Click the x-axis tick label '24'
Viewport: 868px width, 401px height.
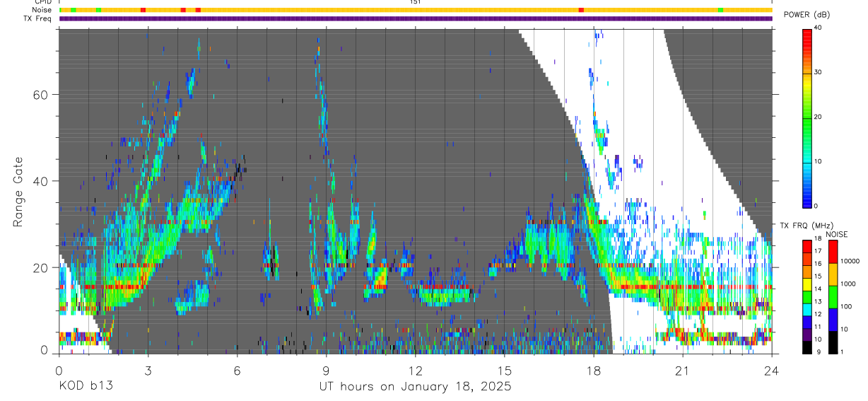point(772,371)
